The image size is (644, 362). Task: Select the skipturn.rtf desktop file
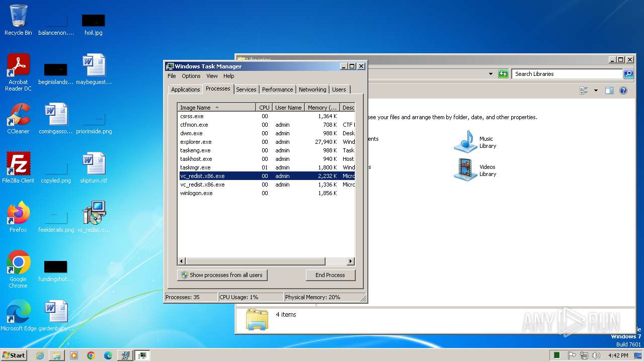coord(94,168)
